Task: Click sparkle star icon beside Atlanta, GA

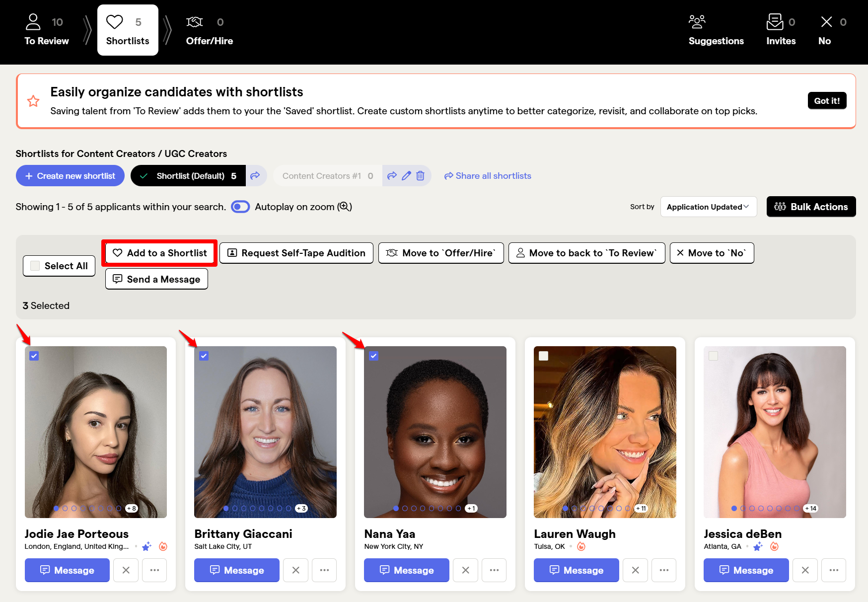Action: (758, 546)
